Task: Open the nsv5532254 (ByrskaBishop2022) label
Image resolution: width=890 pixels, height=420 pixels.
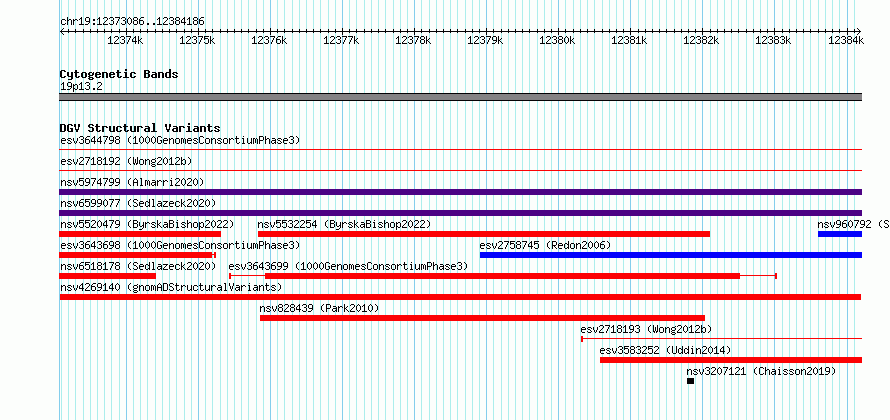Action: coord(344,224)
